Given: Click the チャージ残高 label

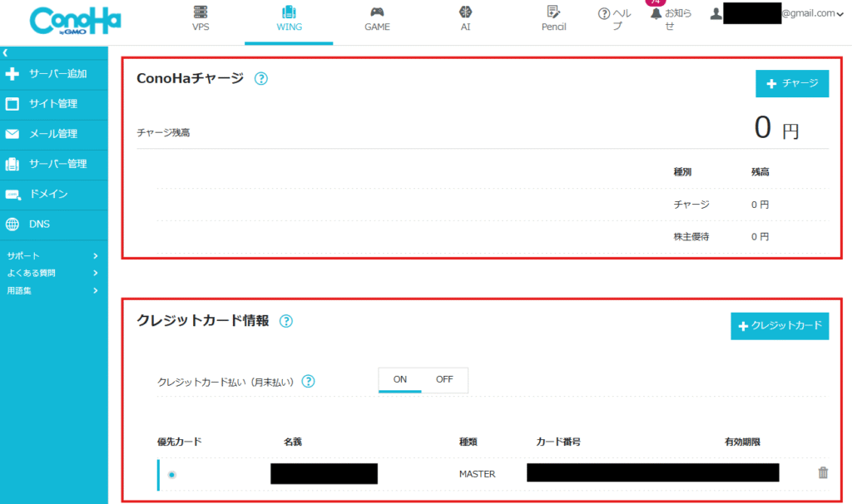Looking at the screenshot, I should 164,132.
